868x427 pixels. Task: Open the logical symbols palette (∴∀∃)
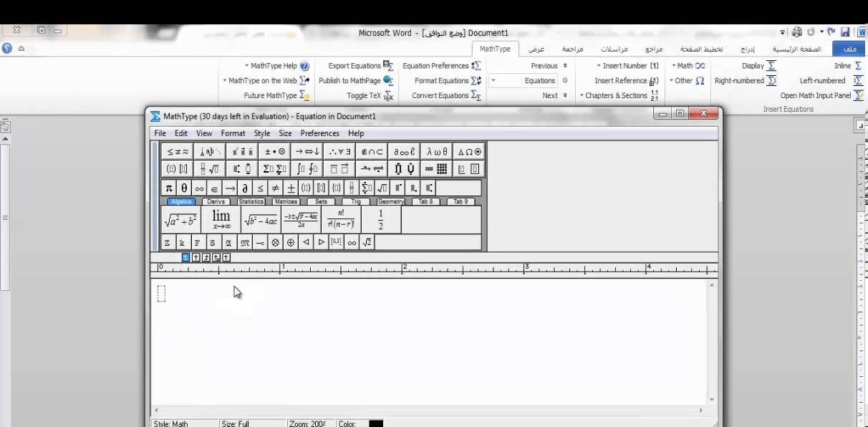[339, 151]
